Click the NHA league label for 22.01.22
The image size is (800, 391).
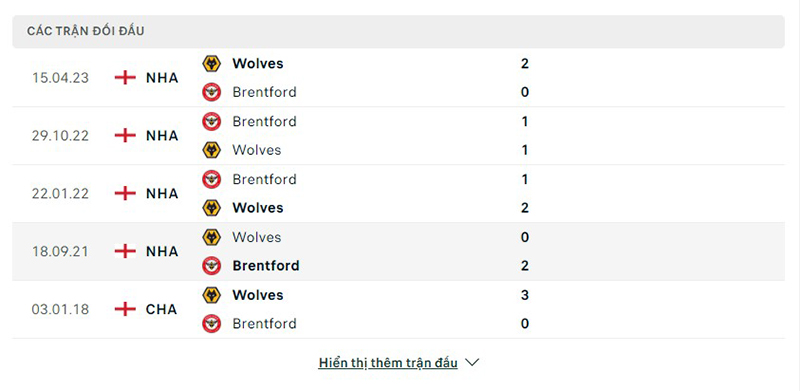pyautogui.click(x=162, y=194)
